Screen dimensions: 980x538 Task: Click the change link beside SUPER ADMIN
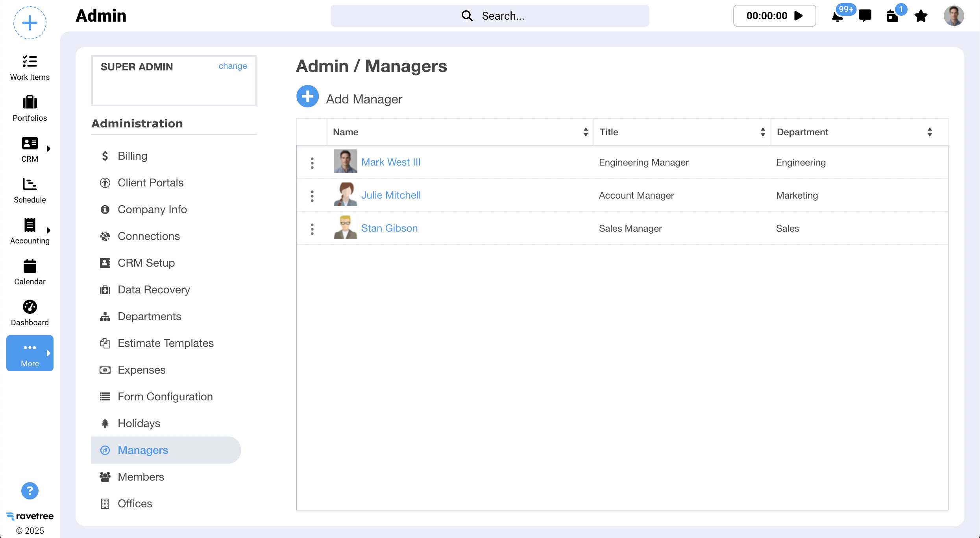(x=233, y=66)
